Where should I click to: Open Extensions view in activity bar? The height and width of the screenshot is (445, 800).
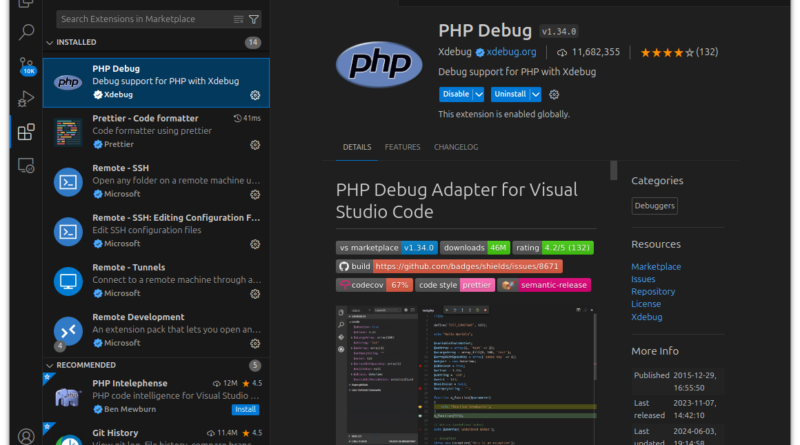tap(26, 132)
